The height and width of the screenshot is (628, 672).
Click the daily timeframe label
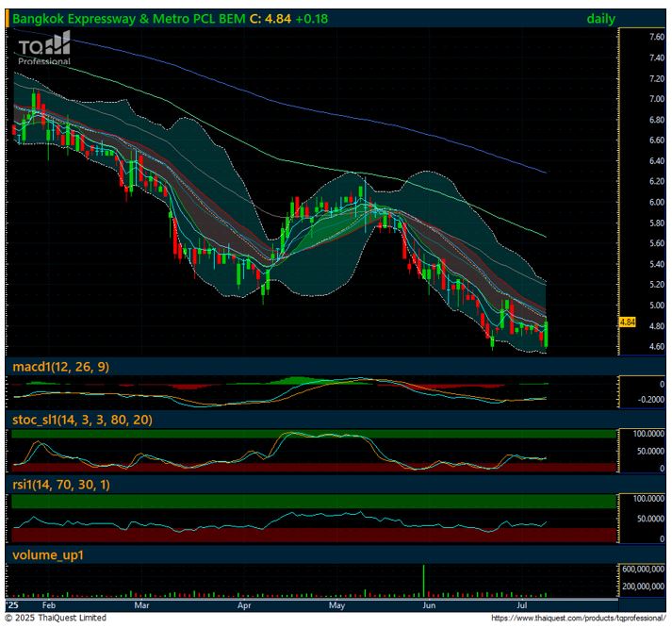(x=600, y=19)
